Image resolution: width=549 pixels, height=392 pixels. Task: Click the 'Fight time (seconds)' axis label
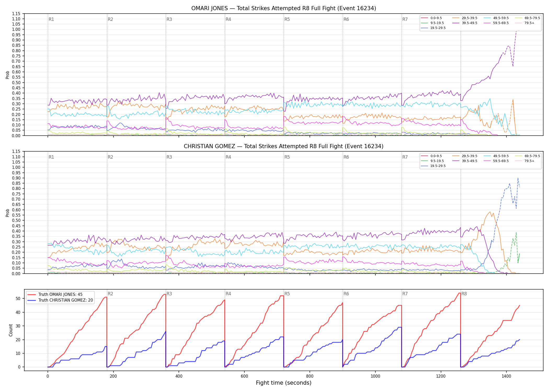point(284,383)
